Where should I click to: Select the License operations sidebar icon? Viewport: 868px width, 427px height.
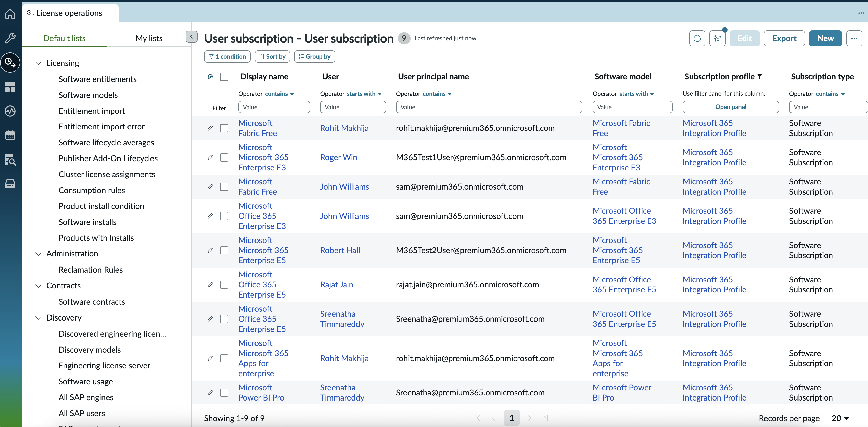pos(10,62)
